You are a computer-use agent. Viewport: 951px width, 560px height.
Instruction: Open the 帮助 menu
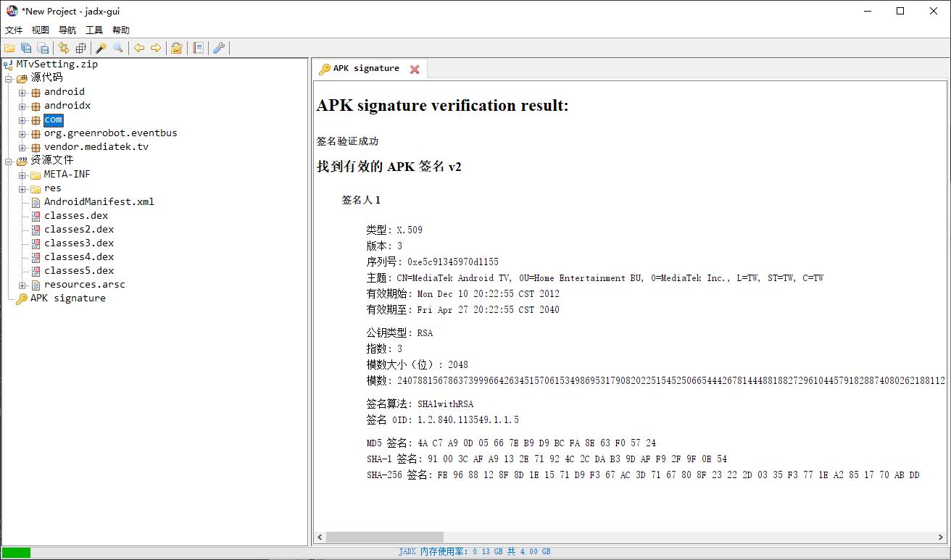121,30
